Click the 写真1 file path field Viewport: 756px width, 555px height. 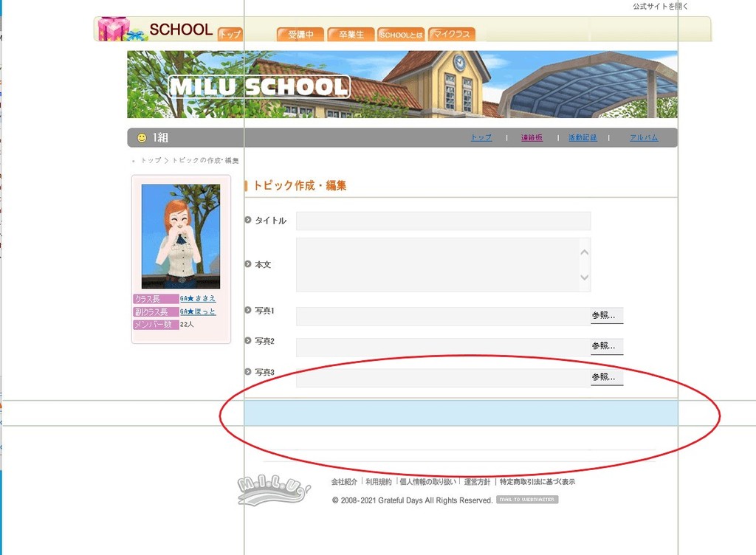pyautogui.click(x=443, y=316)
